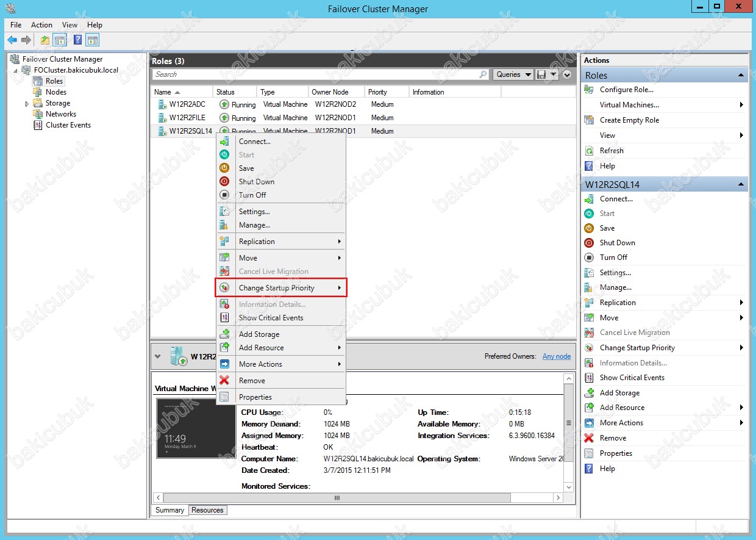This screenshot has height=540, width=756.
Task: Choose Replication in the context menu
Action: 281,242
